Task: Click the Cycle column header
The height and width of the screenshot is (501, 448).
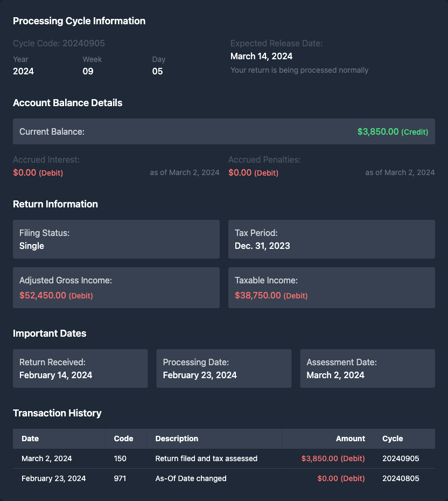Action: pos(393,439)
